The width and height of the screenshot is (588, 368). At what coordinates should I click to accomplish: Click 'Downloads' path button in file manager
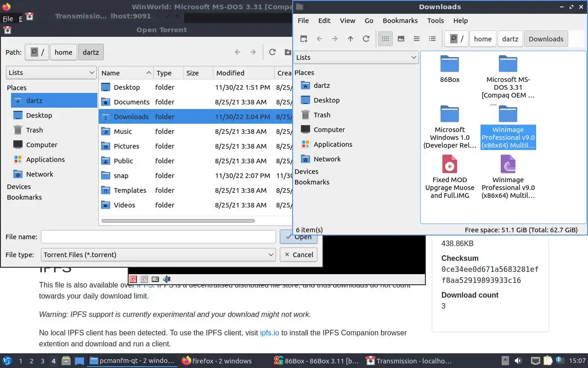pos(546,39)
